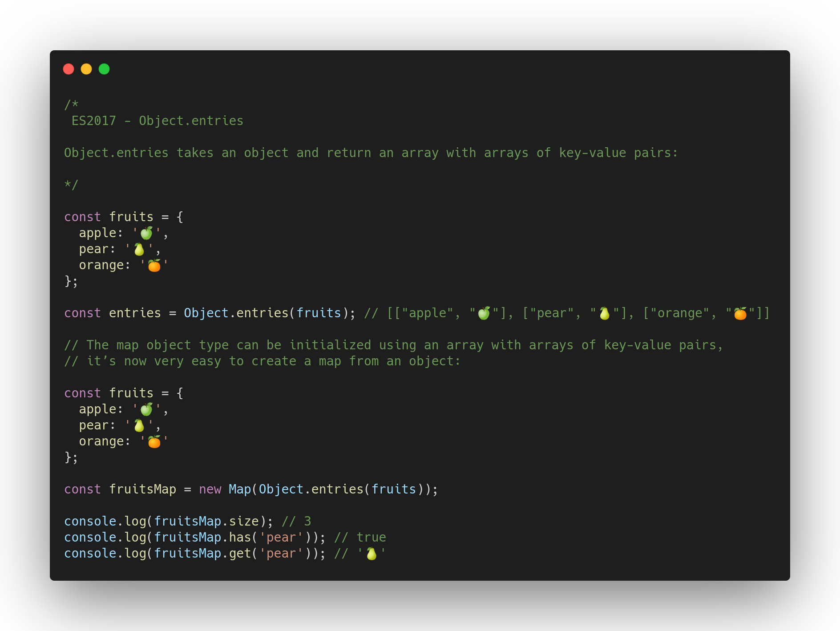Screen dimensions: 840x631
Task: Click the const keyword before fruitsMap
Action: click(82, 489)
